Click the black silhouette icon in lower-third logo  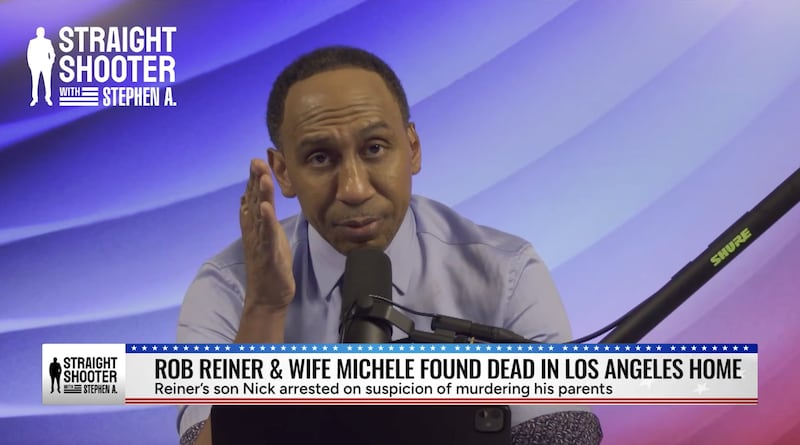[55, 375]
